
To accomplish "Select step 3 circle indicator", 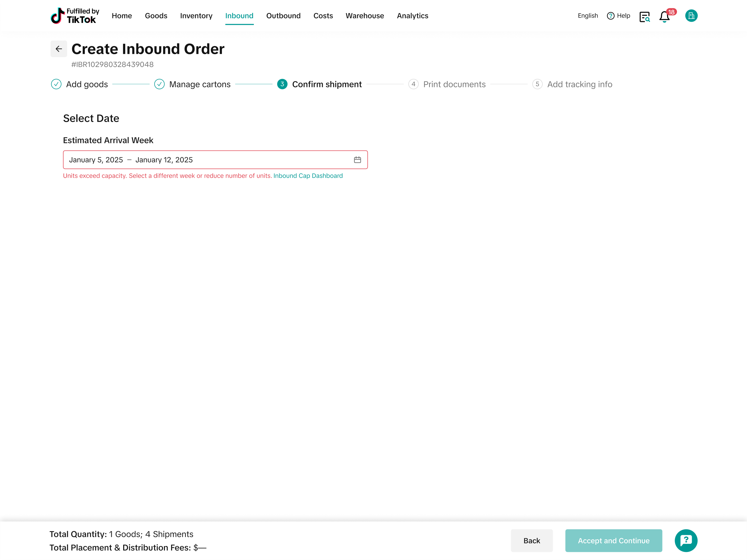I will click(282, 84).
